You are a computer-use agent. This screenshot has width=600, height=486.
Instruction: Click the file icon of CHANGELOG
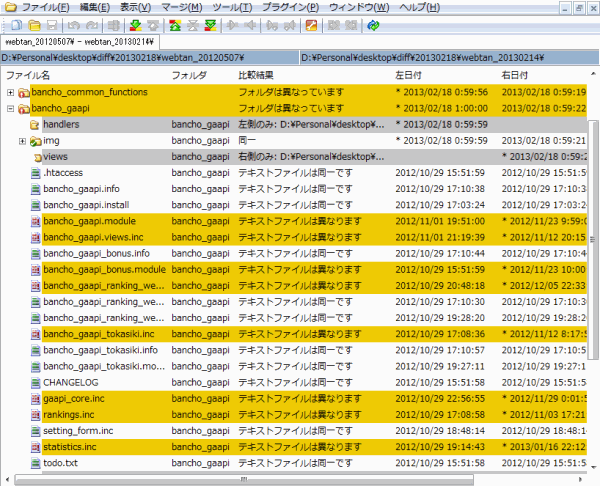35,382
